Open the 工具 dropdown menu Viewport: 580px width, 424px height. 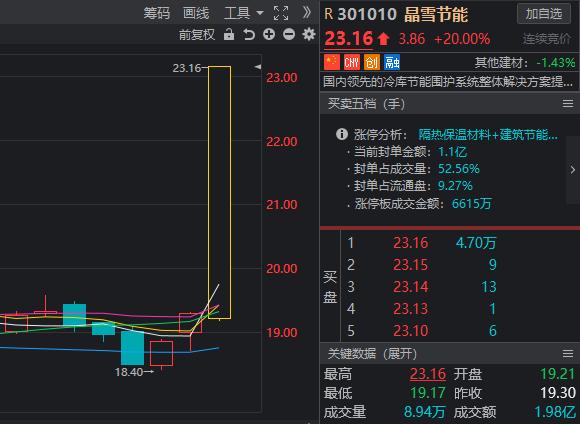point(243,14)
